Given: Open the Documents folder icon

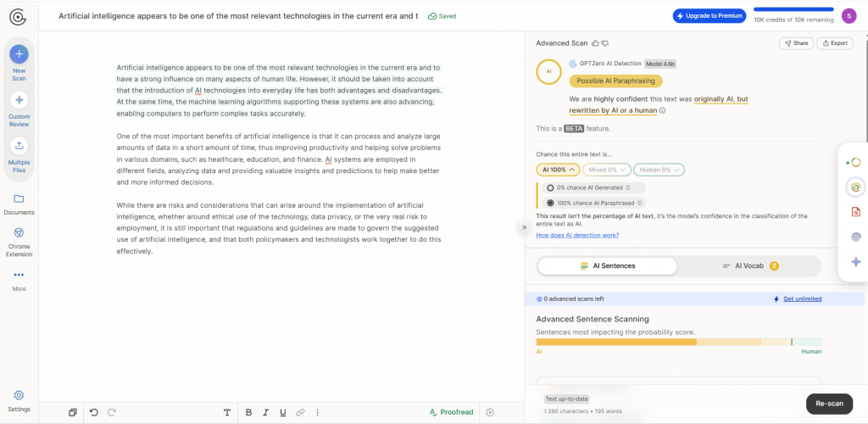Looking at the screenshot, I should (19, 198).
